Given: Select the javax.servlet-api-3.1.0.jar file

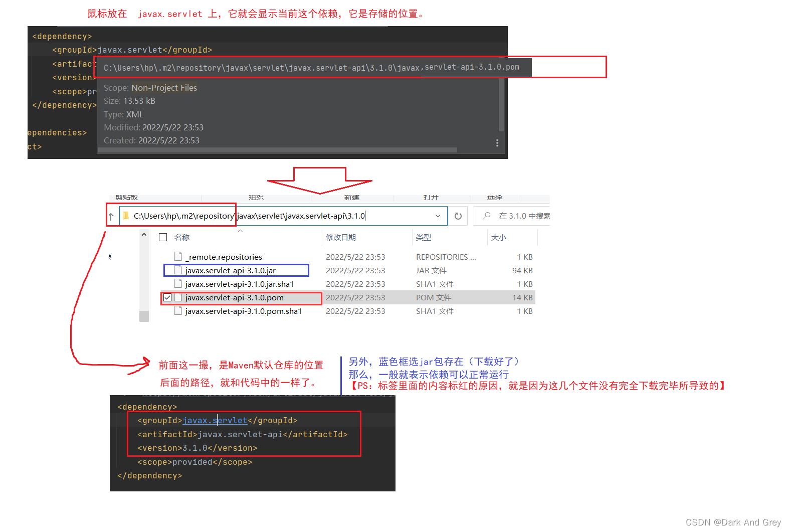Looking at the screenshot, I should (231, 270).
